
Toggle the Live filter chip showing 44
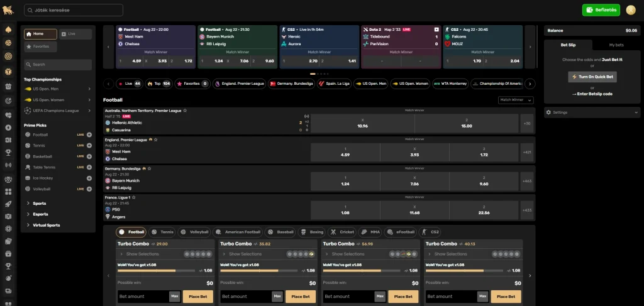tap(132, 84)
